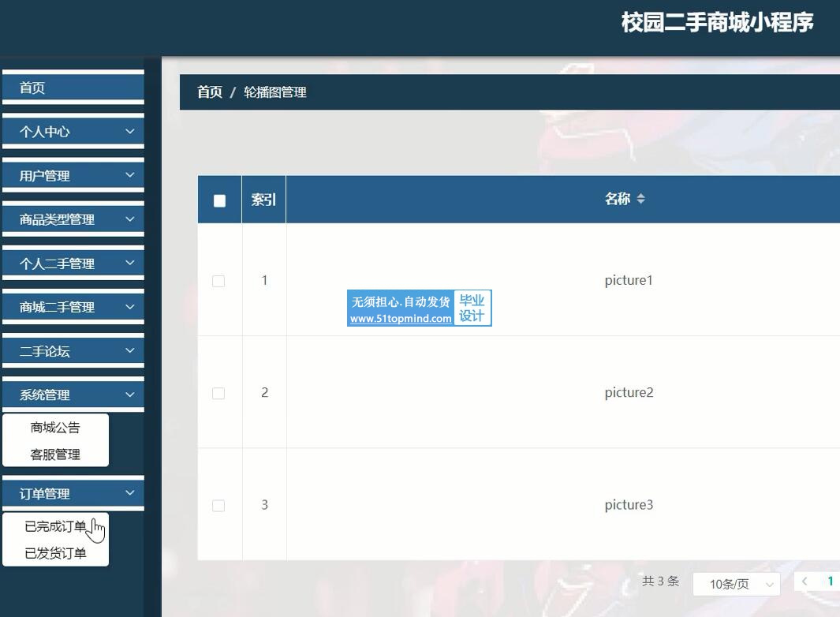
Task: Toggle the select-all checkbox in table header
Action: pos(219,200)
